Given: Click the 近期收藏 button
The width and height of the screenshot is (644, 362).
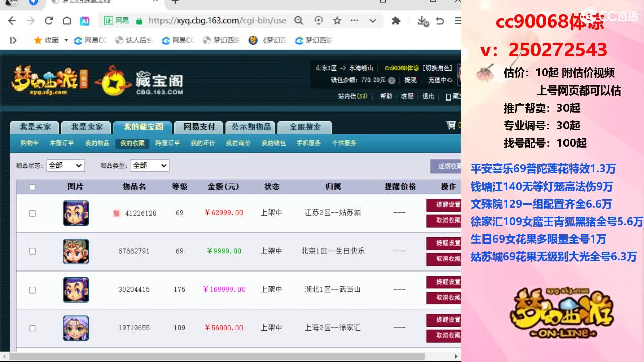Looking at the screenshot, I should point(446,166).
